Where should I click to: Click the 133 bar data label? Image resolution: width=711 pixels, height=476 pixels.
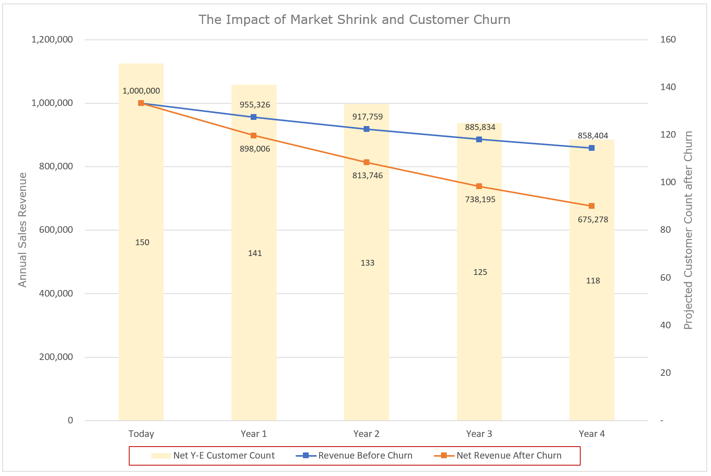tap(367, 263)
